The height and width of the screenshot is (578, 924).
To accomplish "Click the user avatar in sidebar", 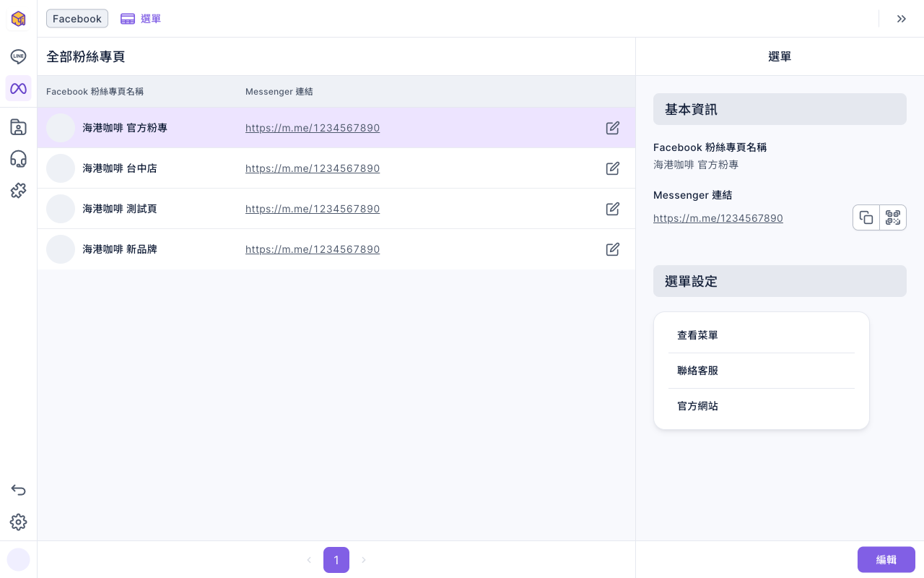I will (x=19, y=559).
